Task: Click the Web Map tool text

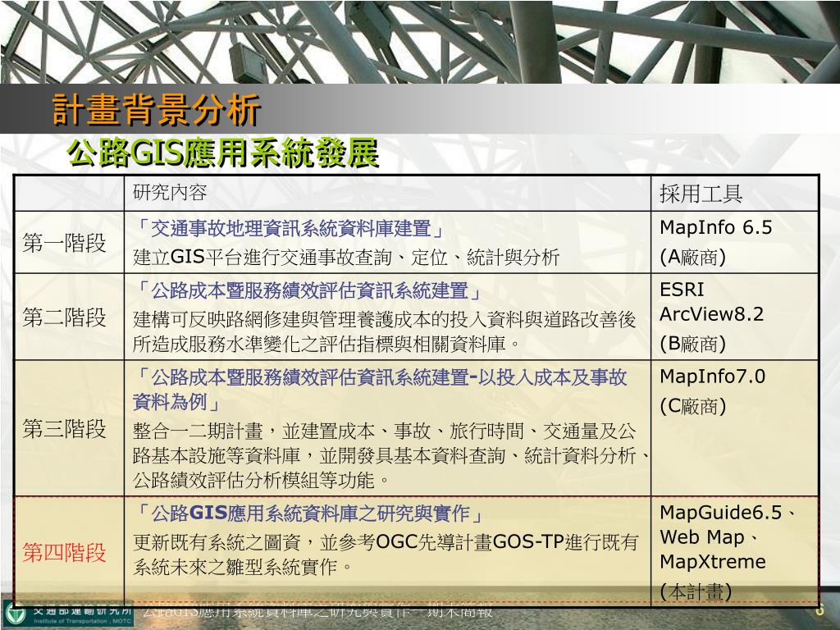Action: (702, 536)
